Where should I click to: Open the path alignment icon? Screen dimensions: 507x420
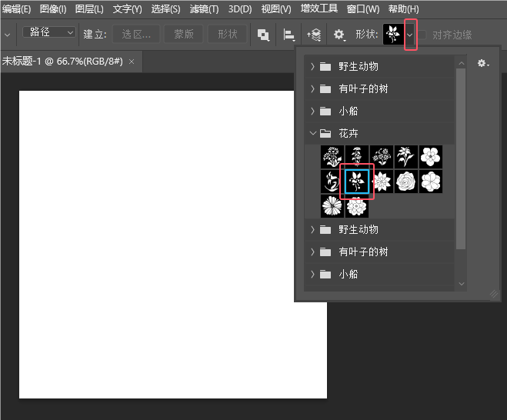289,35
